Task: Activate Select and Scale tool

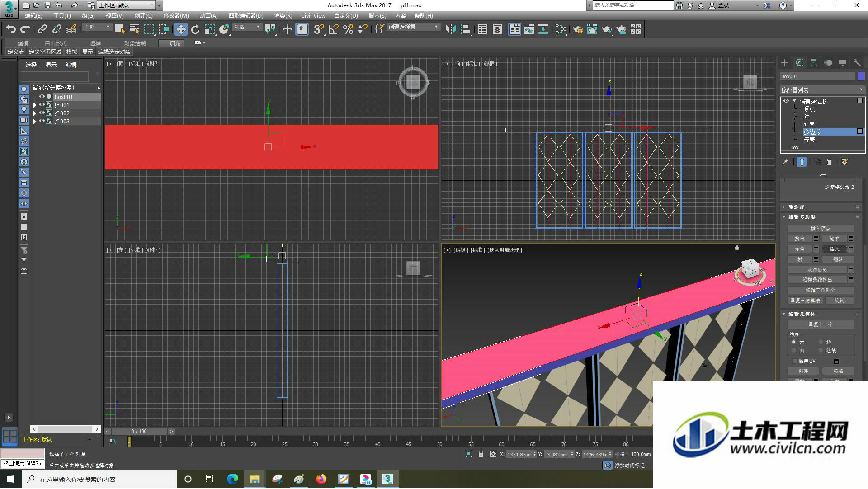Action: 210,29
